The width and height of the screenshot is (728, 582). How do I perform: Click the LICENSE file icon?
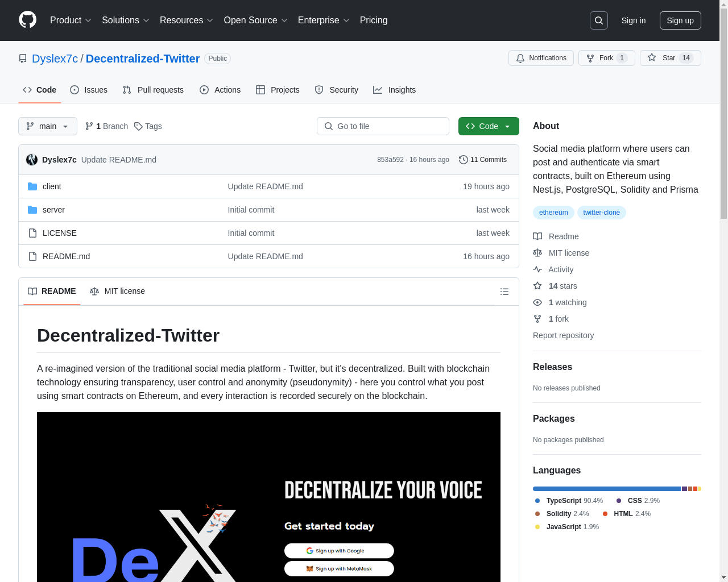pos(32,233)
